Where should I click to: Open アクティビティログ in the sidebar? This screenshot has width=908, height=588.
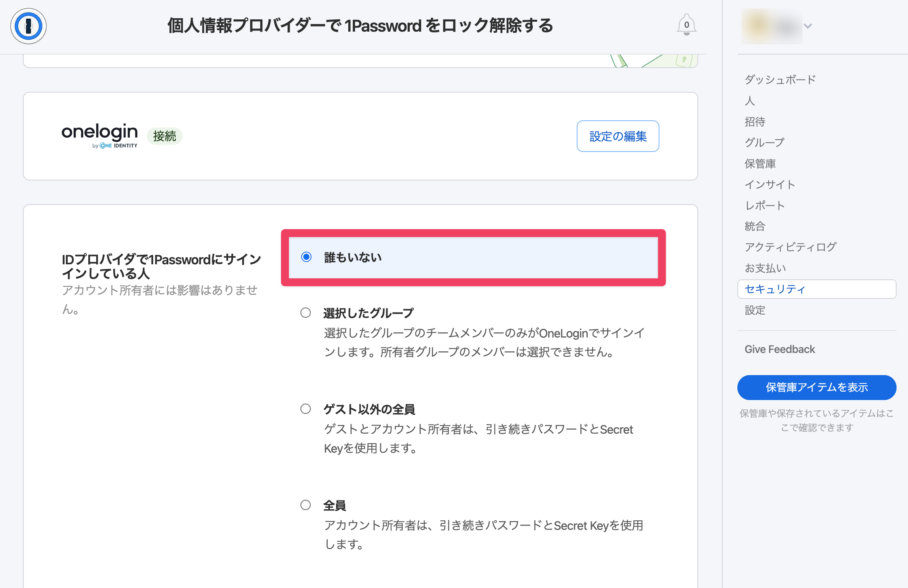(x=790, y=247)
